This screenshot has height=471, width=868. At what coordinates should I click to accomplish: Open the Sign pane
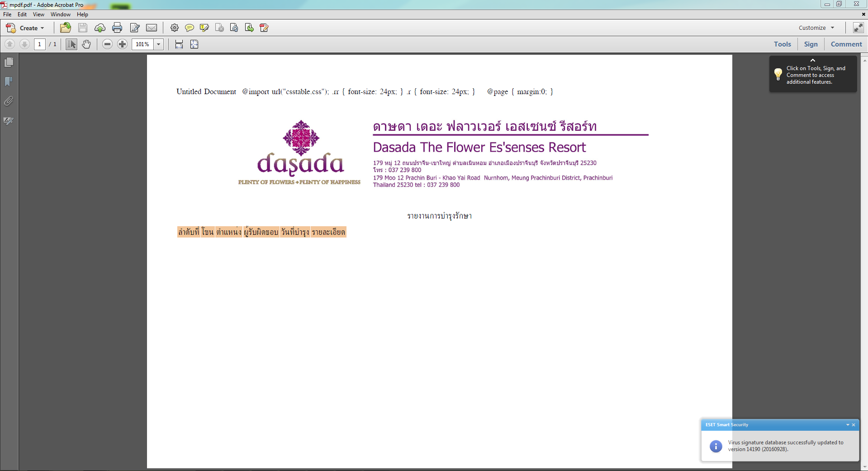[x=811, y=44]
